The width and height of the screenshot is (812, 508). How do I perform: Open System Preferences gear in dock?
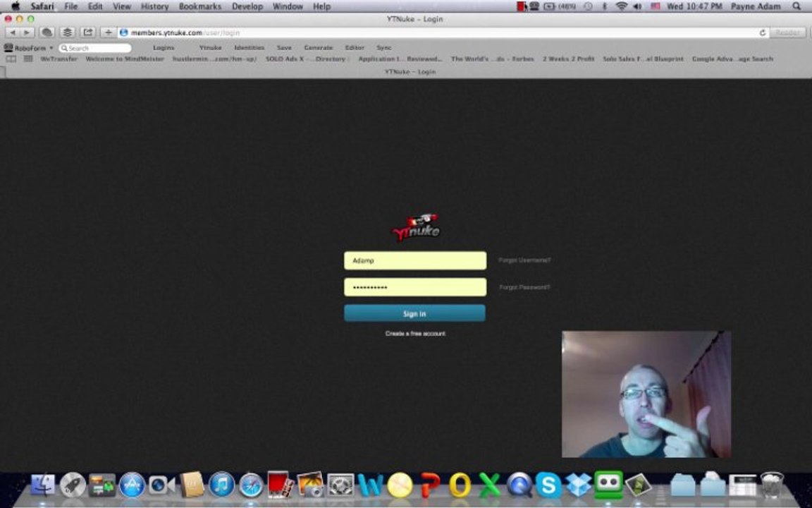pyautogui.click(x=340, y=485)
